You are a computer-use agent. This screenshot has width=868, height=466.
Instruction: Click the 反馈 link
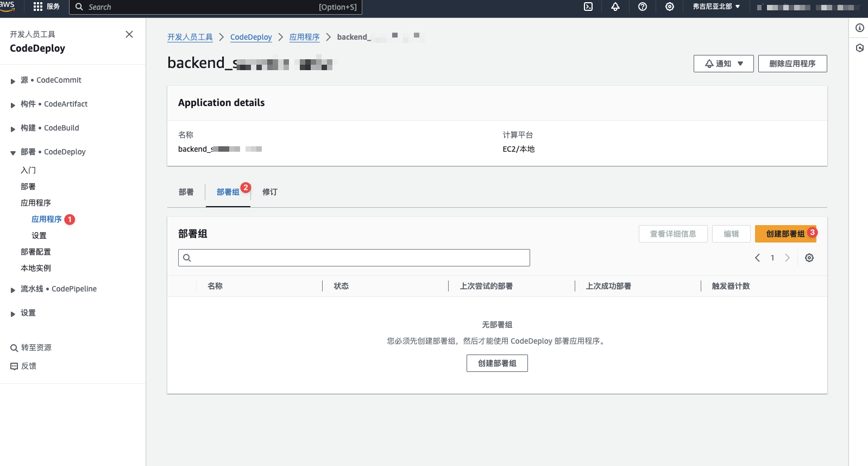pyautogui.click(x=29, y=366)
